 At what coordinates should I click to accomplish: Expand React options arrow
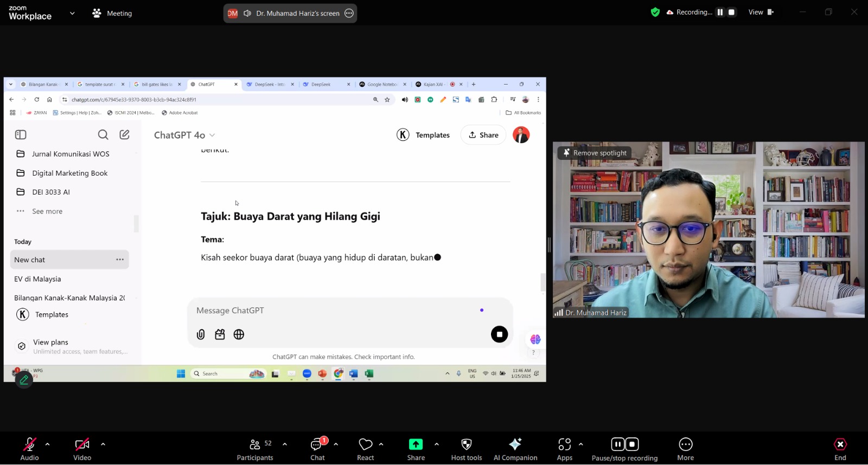pyautogui.click(x=381, y=444)
